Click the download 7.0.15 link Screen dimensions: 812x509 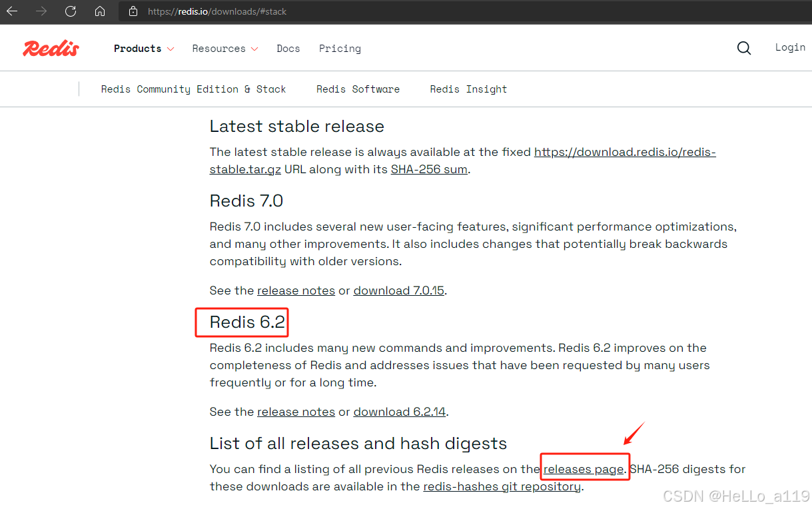point(399,290)
